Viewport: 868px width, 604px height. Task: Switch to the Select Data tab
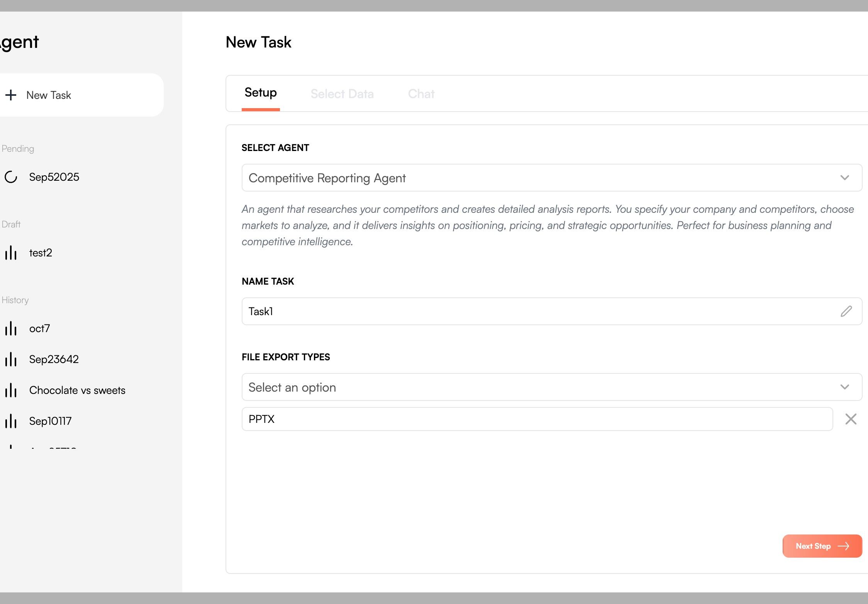coord(342,94)
